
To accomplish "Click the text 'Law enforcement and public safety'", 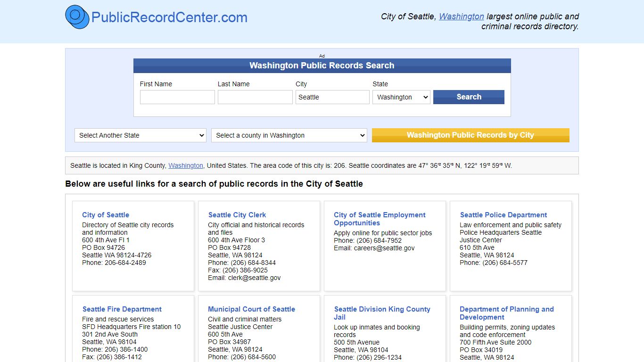I will pyautogui.click(x=511, y=225).
